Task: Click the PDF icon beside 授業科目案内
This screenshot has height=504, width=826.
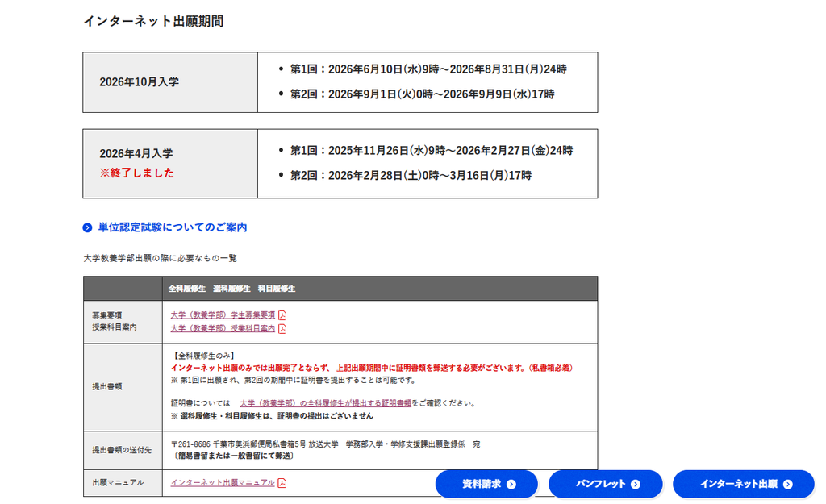Action: tap(282, 329)
